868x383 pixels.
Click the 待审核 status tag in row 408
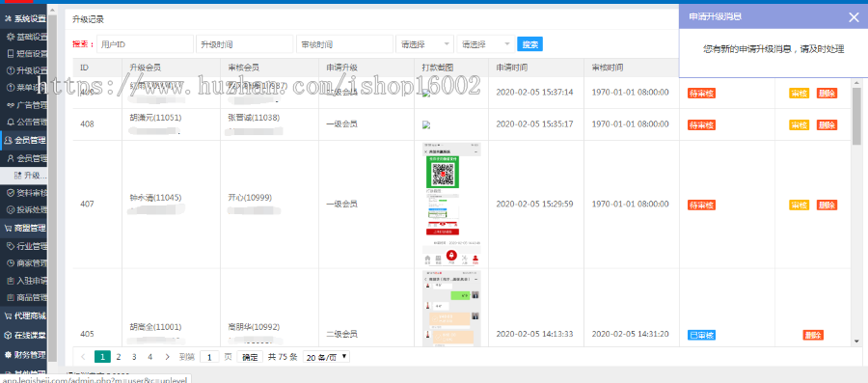701,125
